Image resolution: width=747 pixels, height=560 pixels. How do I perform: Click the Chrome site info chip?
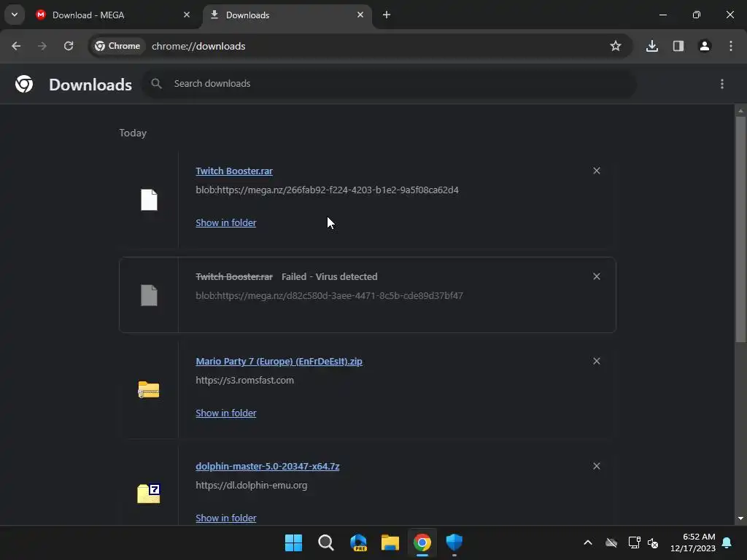coord(117,46)
